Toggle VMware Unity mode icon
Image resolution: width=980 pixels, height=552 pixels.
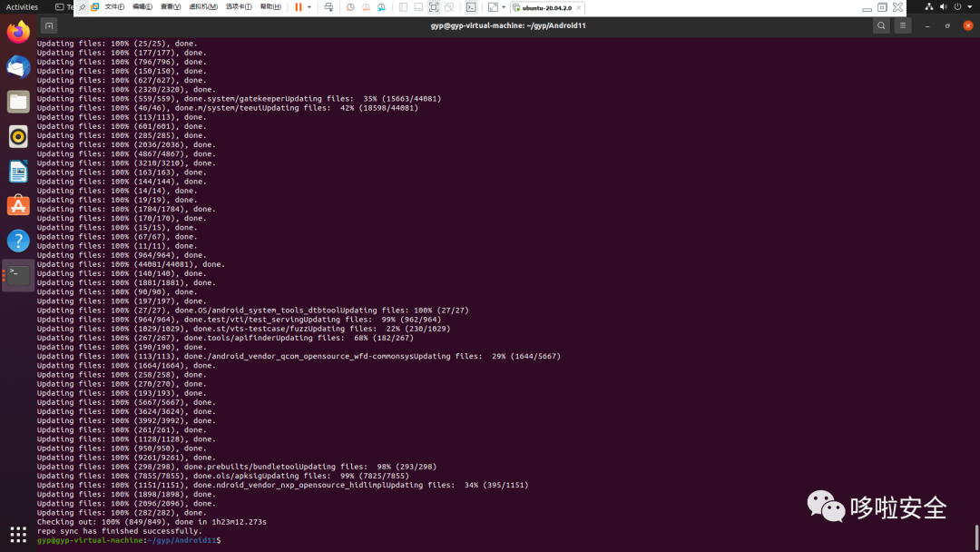click(x=449, y=7)
